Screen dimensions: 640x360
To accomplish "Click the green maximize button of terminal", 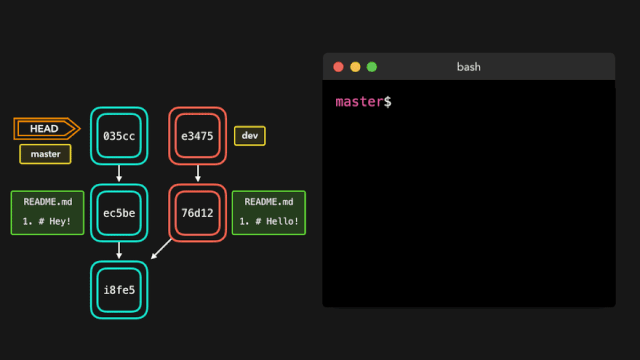I will (x=372, y=67).
